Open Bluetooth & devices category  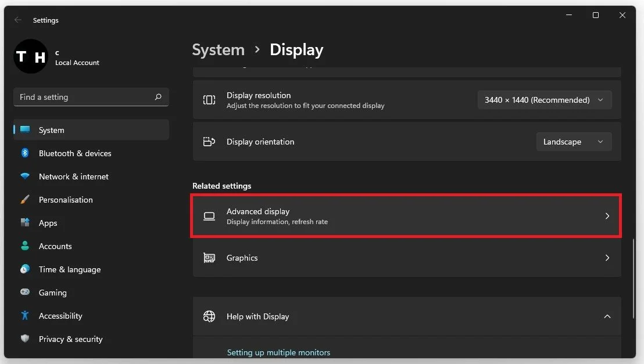pyautogui.click(x=91, y=153)
